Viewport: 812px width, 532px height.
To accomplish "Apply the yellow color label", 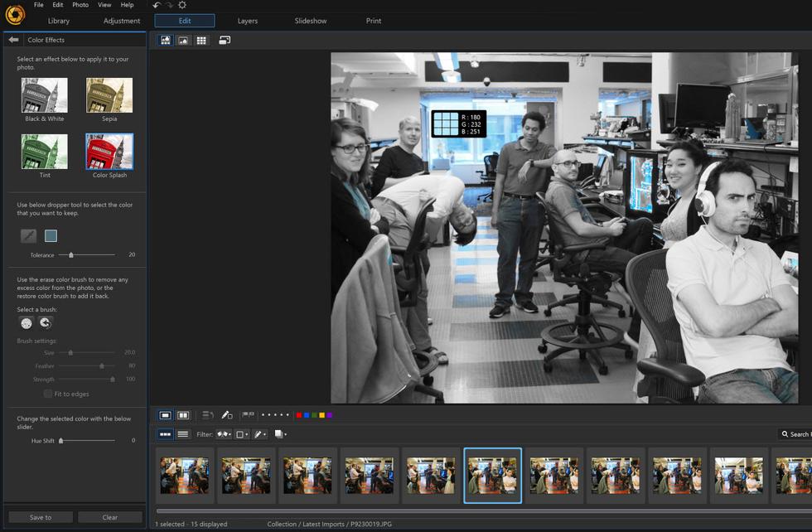I will point(321,415).
